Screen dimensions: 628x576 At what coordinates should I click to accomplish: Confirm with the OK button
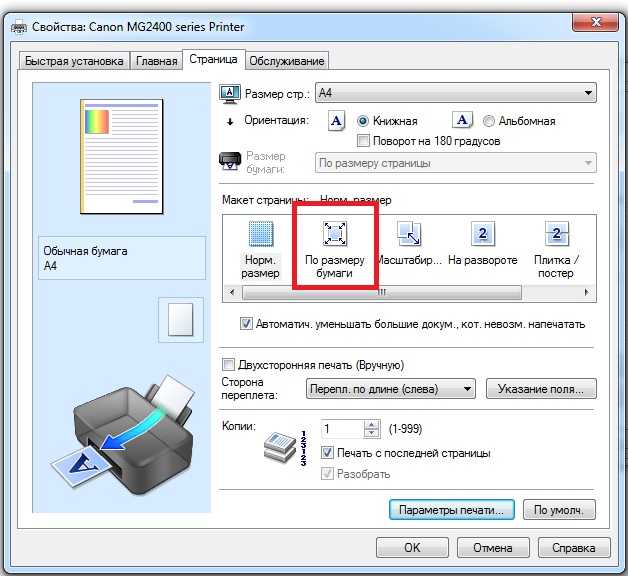413,548
